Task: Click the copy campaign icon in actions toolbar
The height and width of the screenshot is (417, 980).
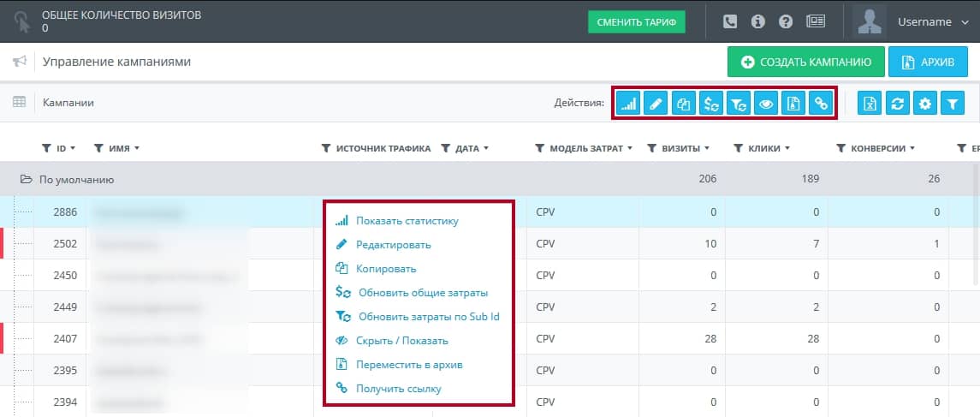Action: click(x=683, y=103)
